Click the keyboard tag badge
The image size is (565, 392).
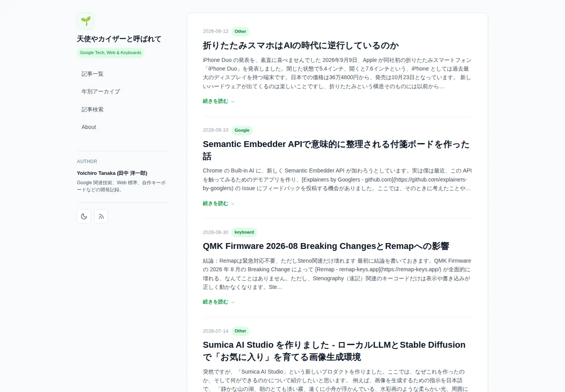(x=244, y=232)
